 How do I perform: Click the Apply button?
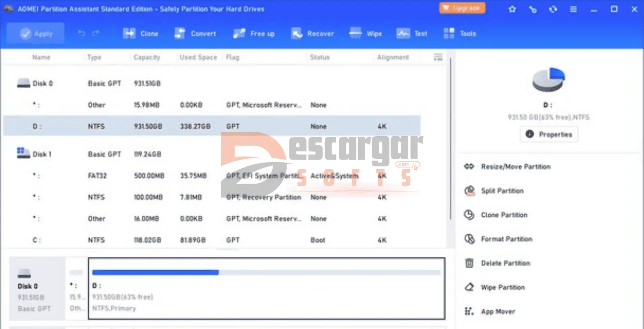[36, 34]
